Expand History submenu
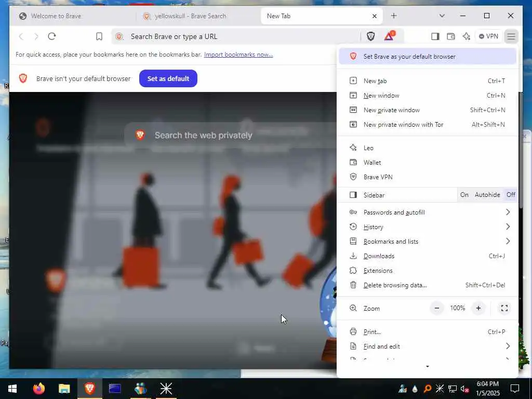Image resolution: width=532 pixels, height=399 pixels. (x=428, y=227)
